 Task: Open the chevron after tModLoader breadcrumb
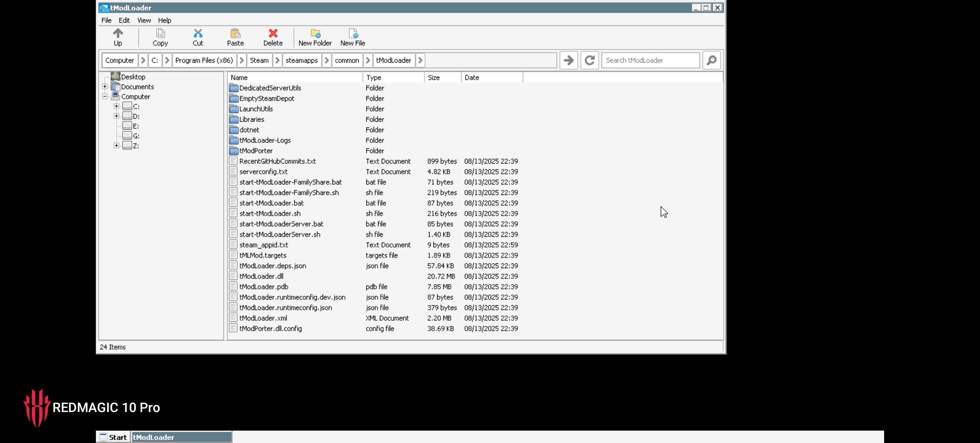(x=420, y=60)
